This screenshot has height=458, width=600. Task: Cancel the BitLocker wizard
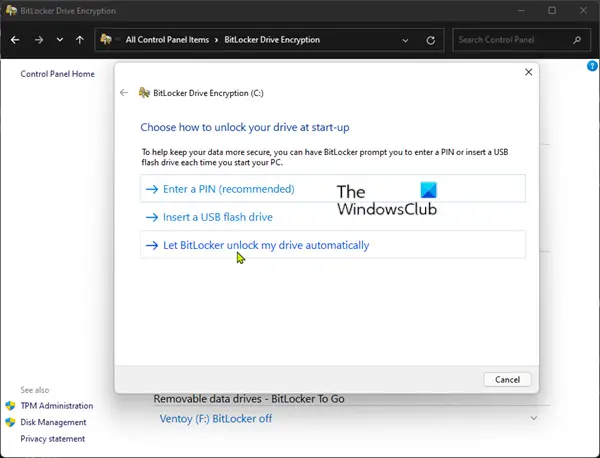(x=507, y=380)
